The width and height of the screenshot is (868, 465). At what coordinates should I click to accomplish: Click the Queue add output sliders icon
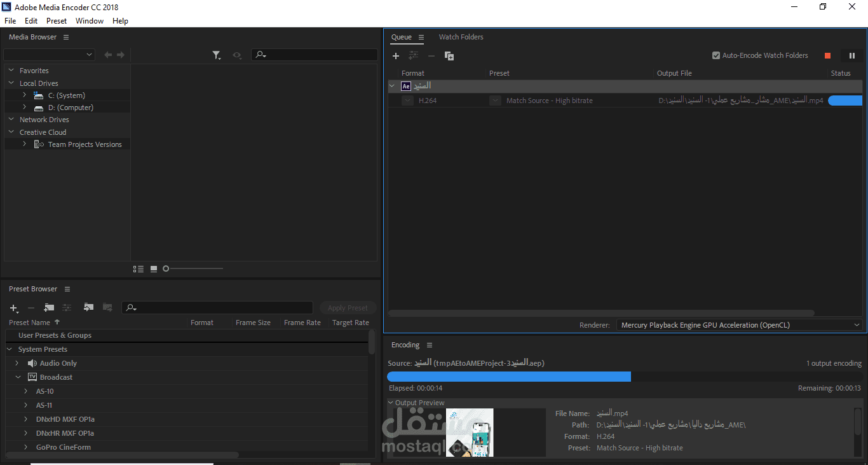coord(414,56)
